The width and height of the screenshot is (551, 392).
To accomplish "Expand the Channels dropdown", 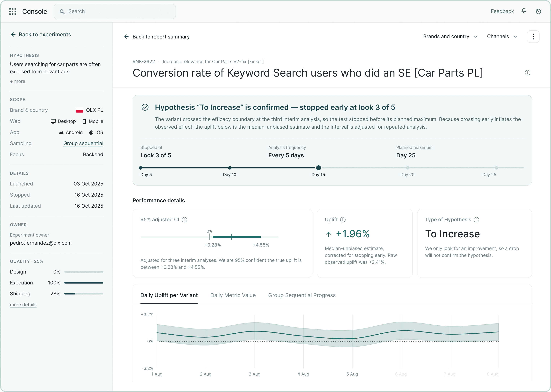I will click(x=502, y=36).
